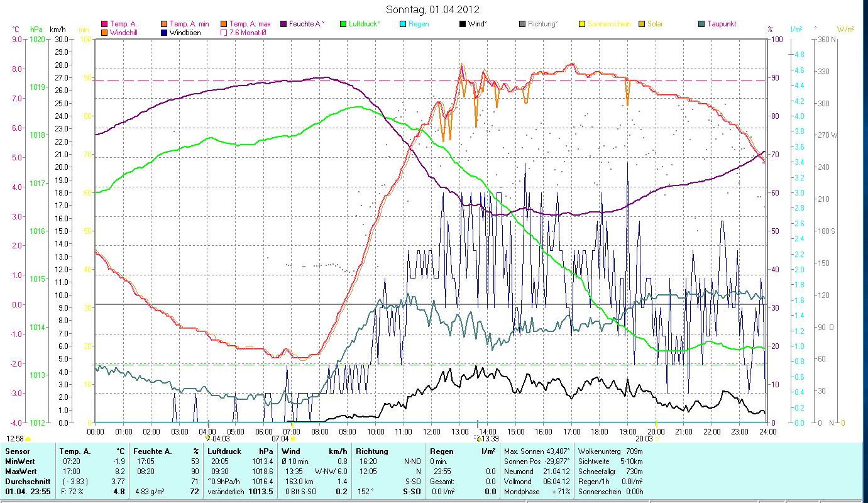The height and width of the screenshot is (503, 868).
Task: Select the cyan Regen legend icon
Action: (403, 24)
